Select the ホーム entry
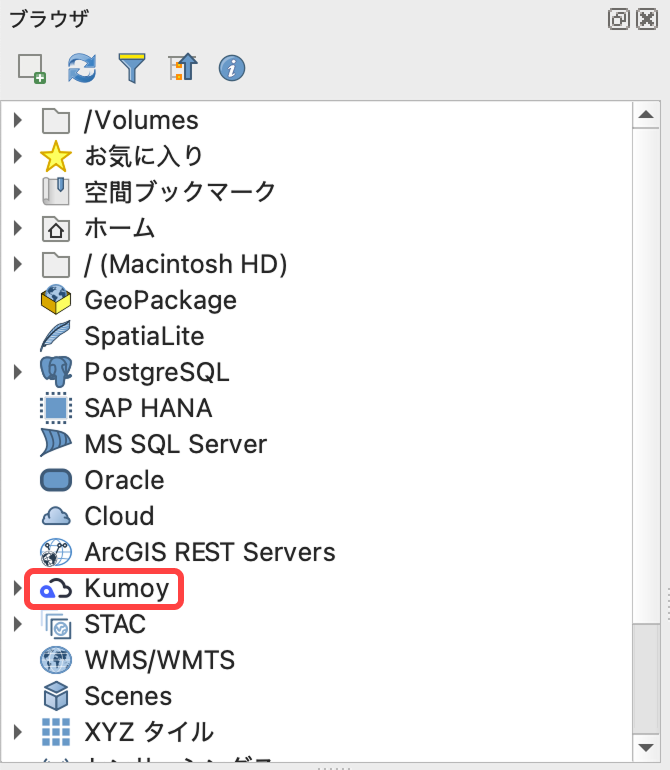Screen dimensions: 670x770 (x=119, y=228)
